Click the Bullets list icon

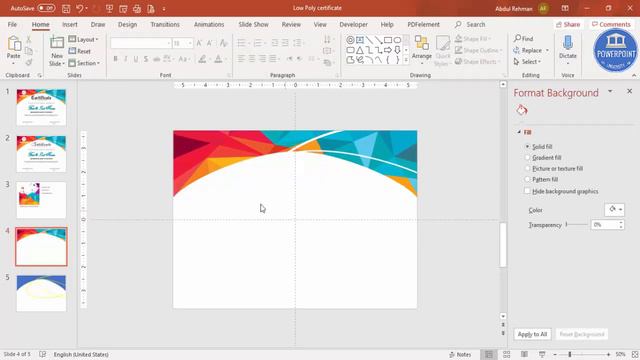pos(242,43)
